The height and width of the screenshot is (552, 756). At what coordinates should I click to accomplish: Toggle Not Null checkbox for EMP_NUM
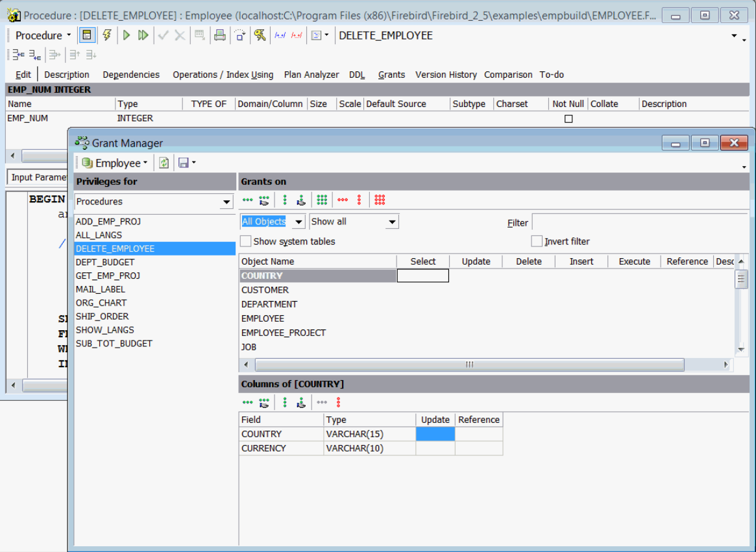click(x=568, y=119)
